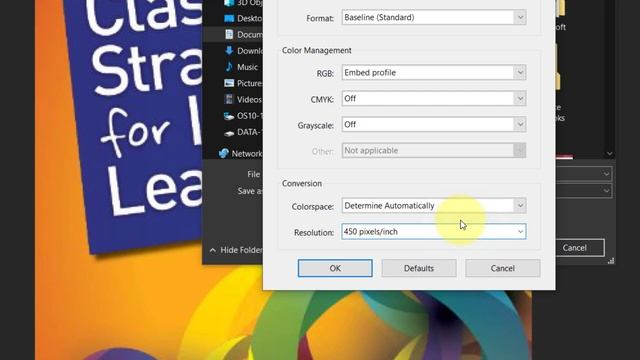Viewport: 640px width, 360px height.
Task: Click the DATA drive icon in sidebar
Action: (x=229, y=133)
